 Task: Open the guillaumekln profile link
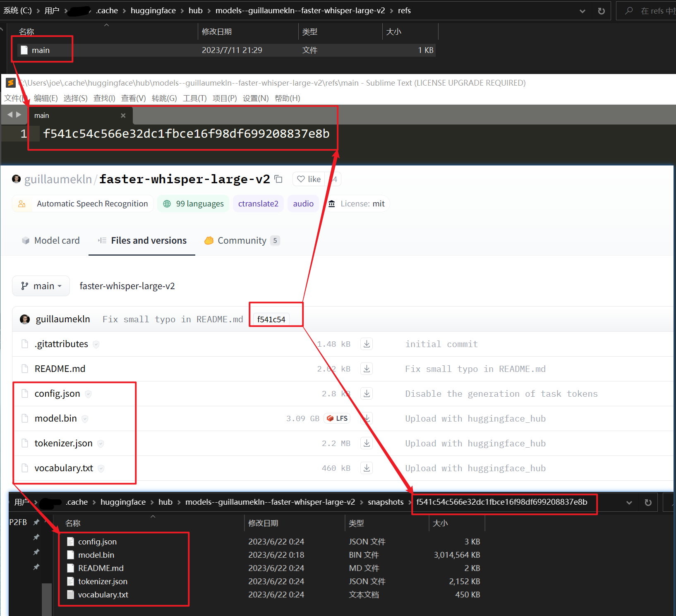click(x=58, y=179)
